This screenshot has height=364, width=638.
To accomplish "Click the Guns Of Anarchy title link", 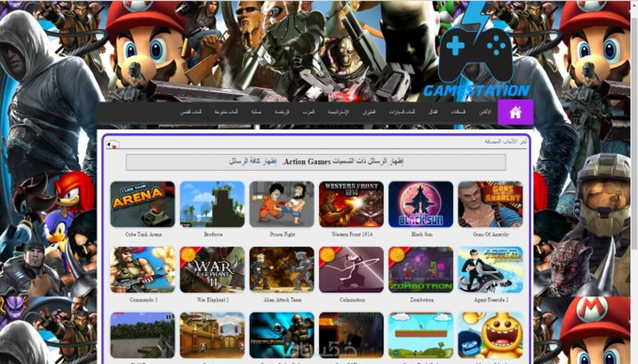I will point(491,234).
